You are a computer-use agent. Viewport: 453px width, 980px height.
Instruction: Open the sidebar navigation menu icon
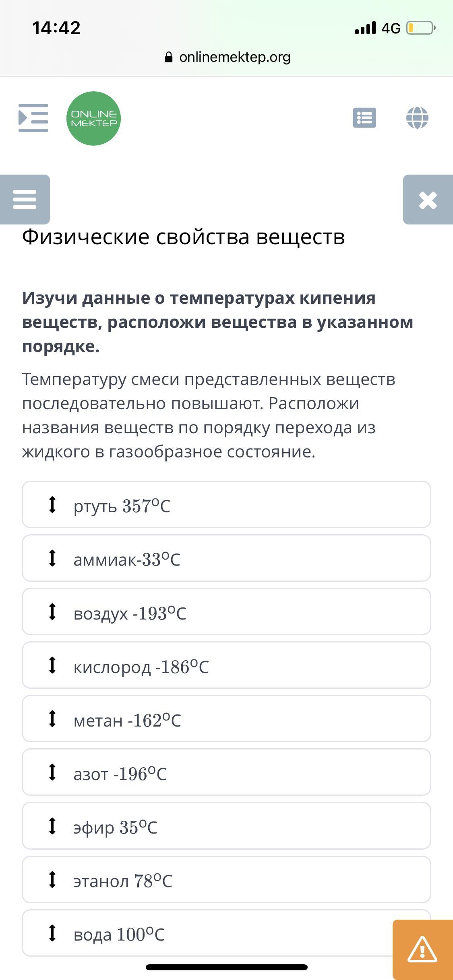click(x=33, y=118)
